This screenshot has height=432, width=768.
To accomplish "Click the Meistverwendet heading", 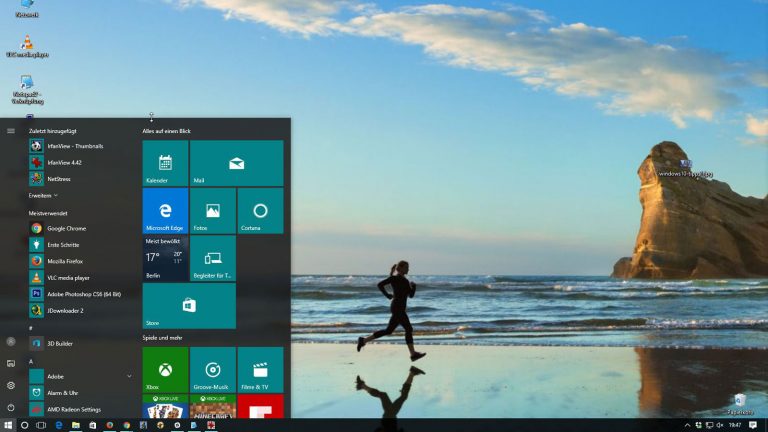I will pyautogui.click(x=48, y=213).
